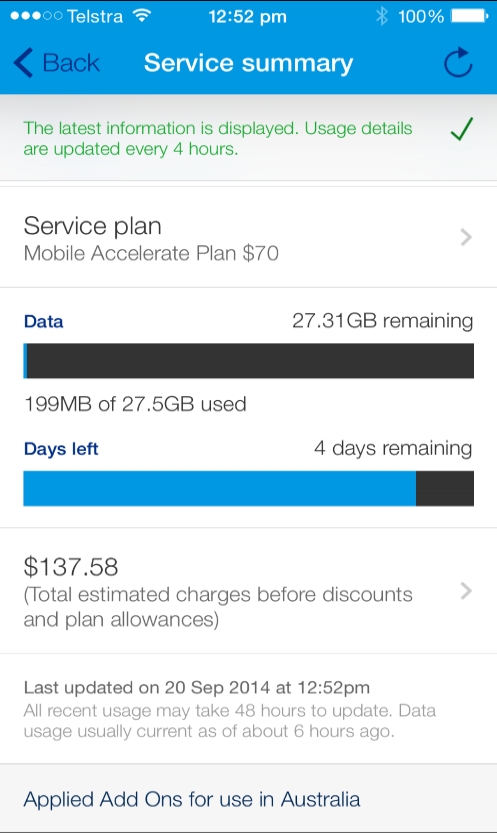Tap the back arrow chevron icon
497x833 pixels.
pos(23,63)
